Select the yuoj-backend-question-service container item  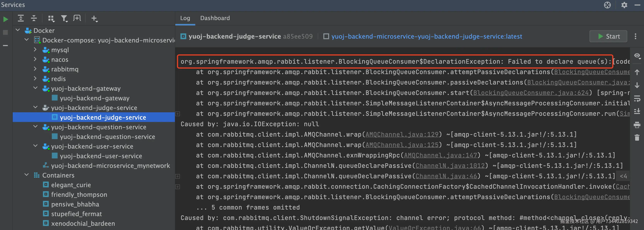pos(107,137)
